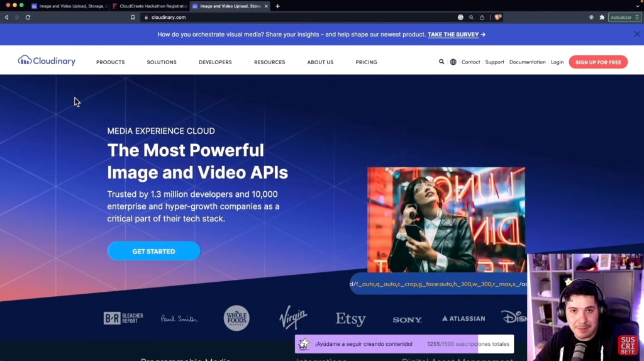This screenshot has width=644, height=361.
Task: Open the Documentation link
Action: click(528, 62)
